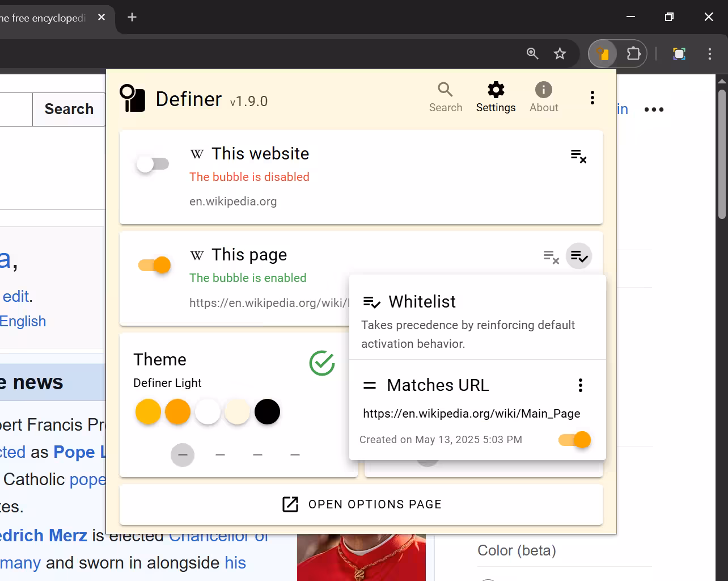The width and height of the screenshot is (728, 581).
Task: Click the whitelist icon for This page
Action: (x=579, y=256)
